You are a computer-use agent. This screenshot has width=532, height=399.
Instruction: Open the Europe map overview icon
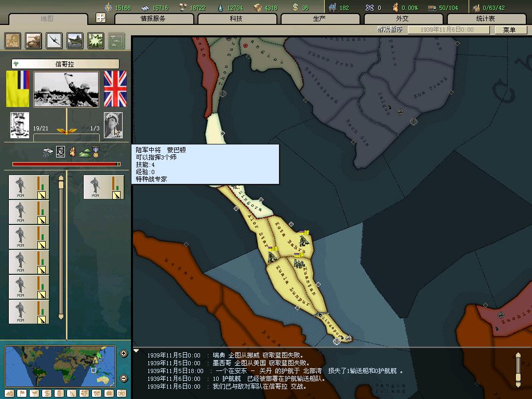click(13, 41)
